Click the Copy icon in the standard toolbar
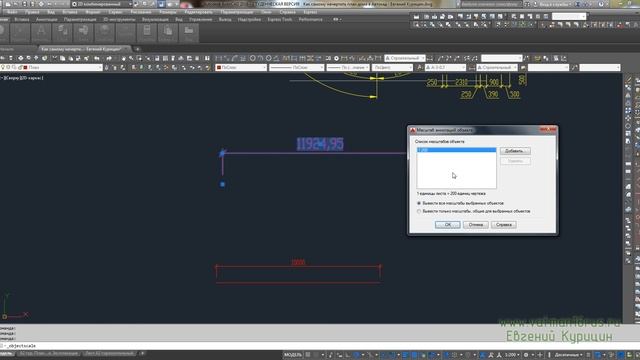 pos(62,58)
